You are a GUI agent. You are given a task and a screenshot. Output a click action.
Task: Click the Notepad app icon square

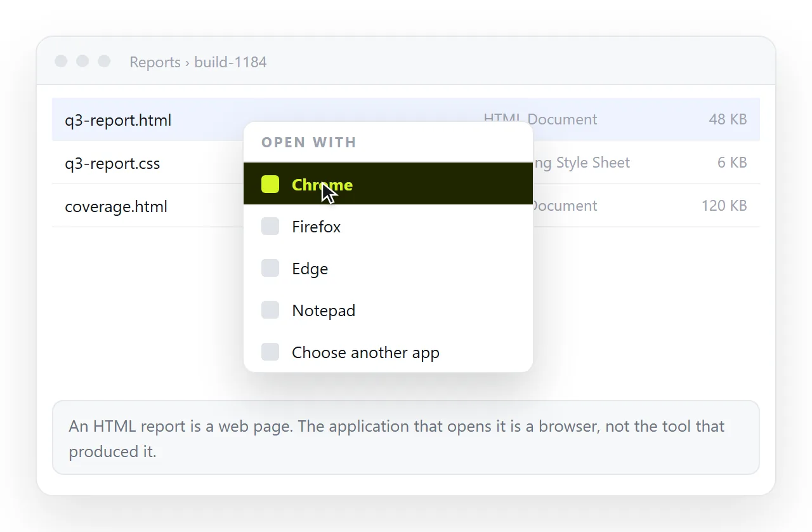coord(270,310)
